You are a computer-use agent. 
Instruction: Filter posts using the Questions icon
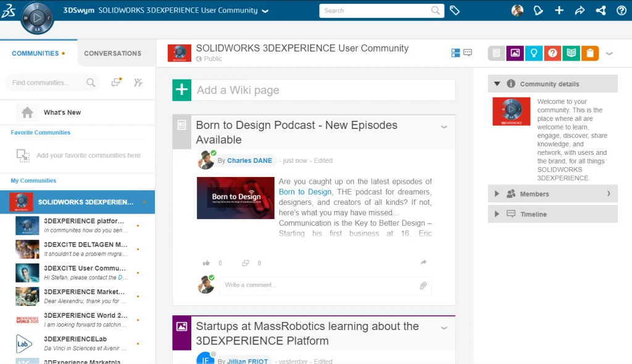click(x=552, y=53)
